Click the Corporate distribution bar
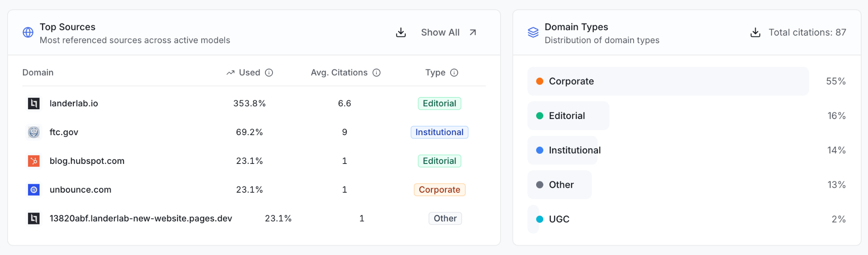 click(x=668, y=81)
